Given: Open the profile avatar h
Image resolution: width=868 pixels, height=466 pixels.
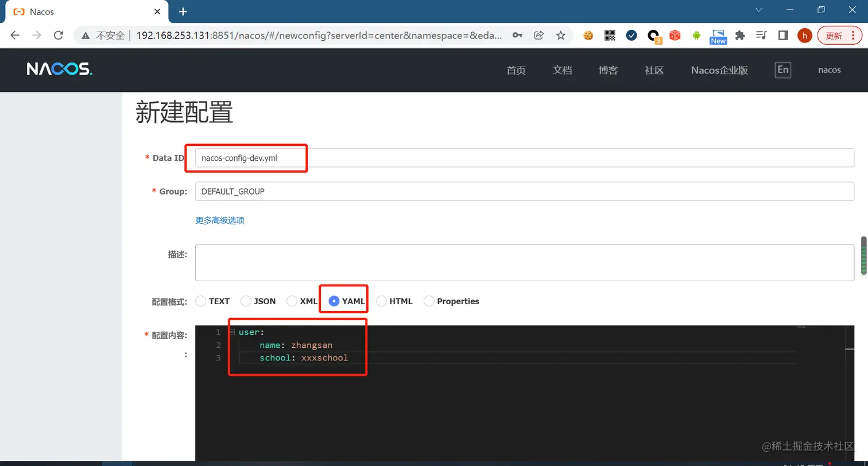Looking at the screenshot, I should tap(805, 36).
